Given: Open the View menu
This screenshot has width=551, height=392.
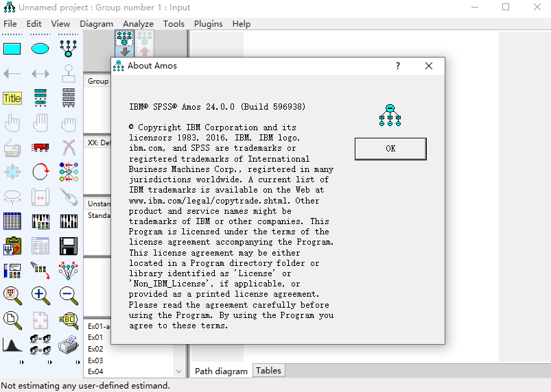Looking at the screenshot, I should pos(60,24).
